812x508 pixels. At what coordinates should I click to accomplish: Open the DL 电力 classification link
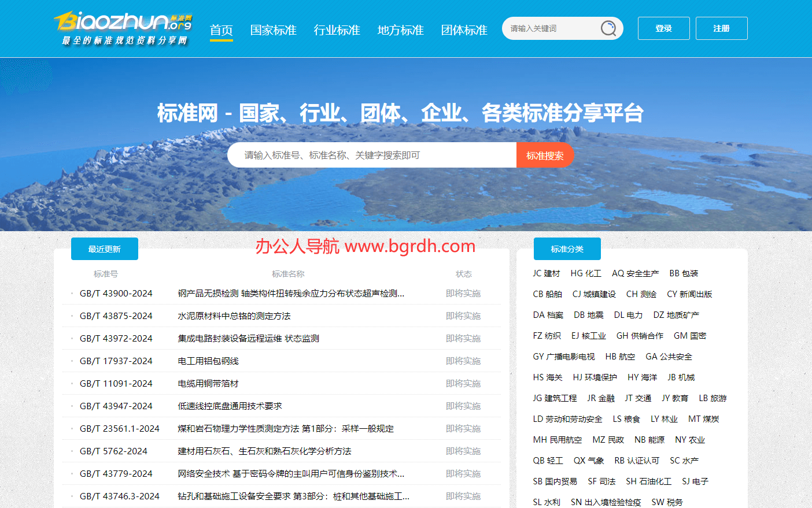628,315
